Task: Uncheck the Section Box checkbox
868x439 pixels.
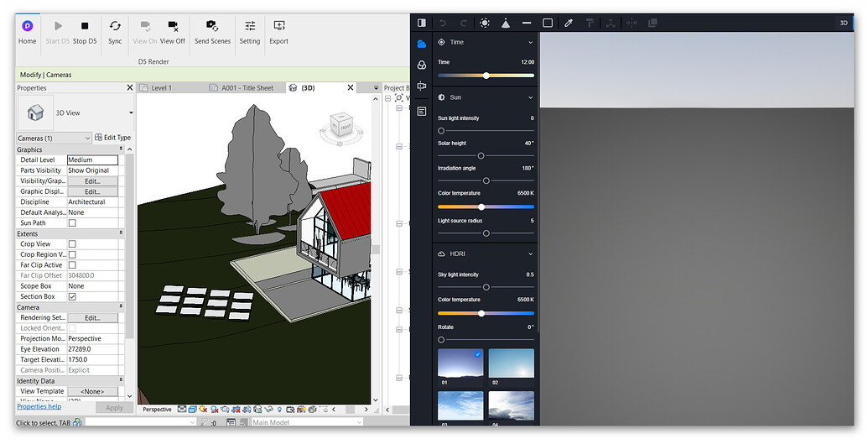Action: coord(72,296)
